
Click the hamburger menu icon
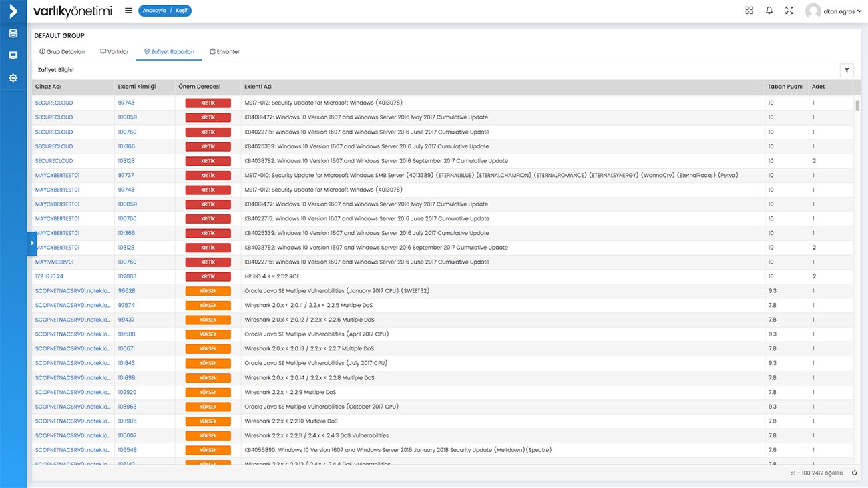click(x=128, y=11)
